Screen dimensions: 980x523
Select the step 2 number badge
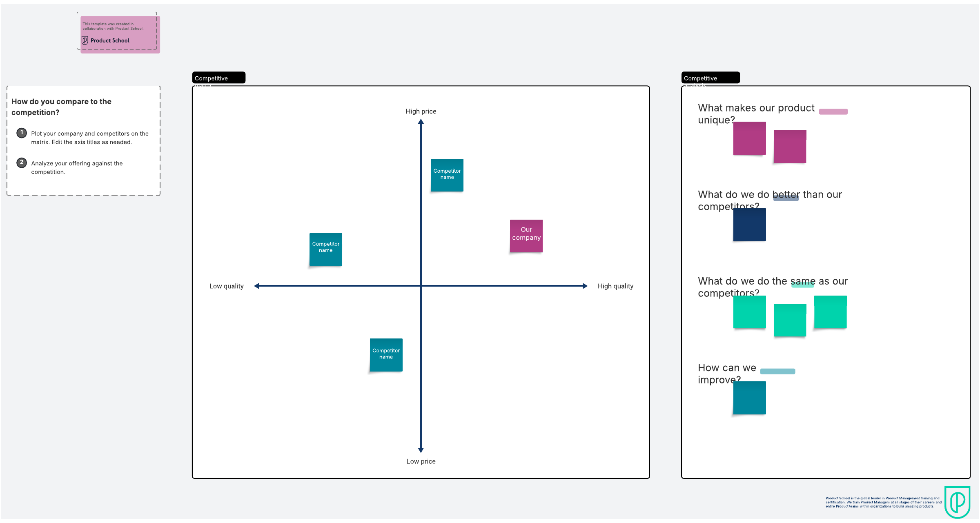pos(22,163)
